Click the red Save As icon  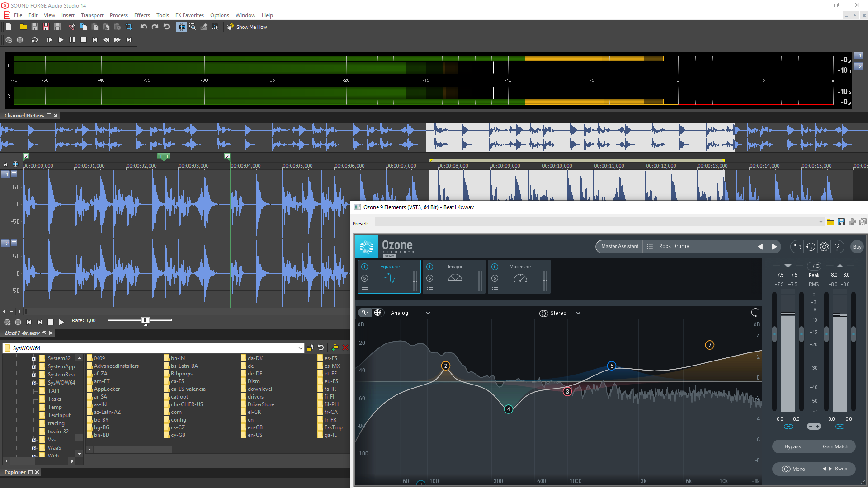pos(46,27)
